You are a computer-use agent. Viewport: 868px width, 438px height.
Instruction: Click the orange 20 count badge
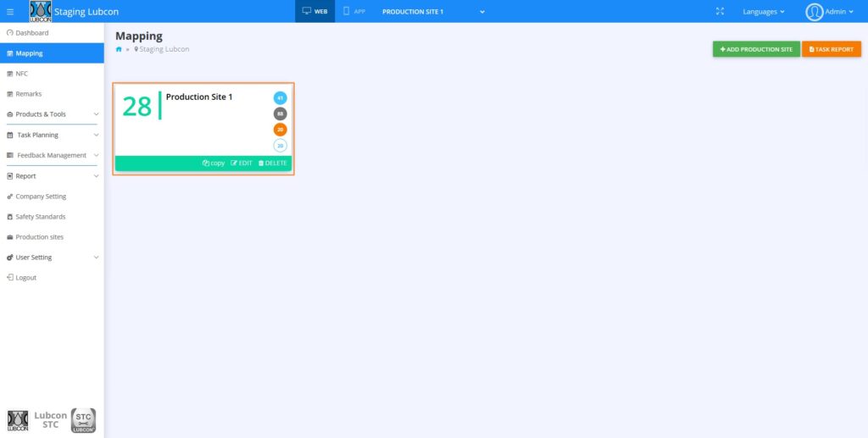280,130
